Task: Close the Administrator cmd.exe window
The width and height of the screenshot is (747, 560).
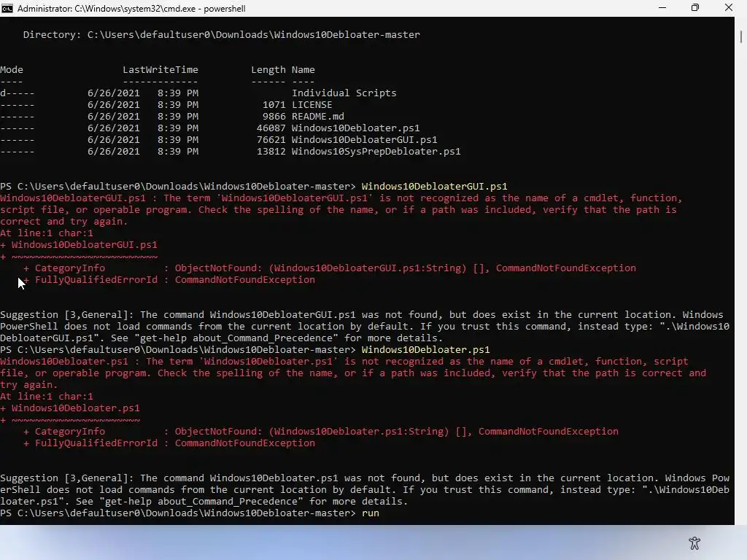Action: [x=729, y=8]
